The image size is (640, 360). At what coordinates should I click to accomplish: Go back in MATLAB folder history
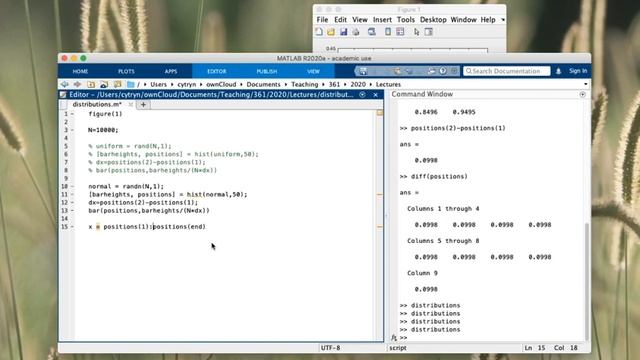point(64,84)
